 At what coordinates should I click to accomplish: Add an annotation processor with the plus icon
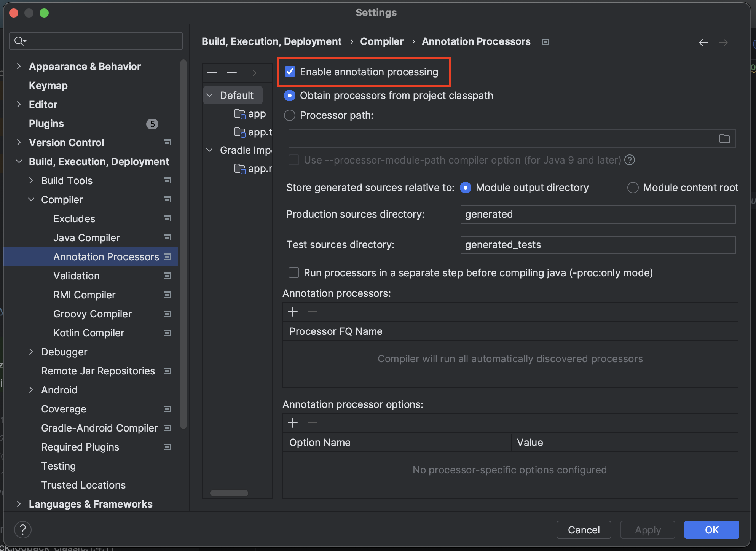(293, 312)
